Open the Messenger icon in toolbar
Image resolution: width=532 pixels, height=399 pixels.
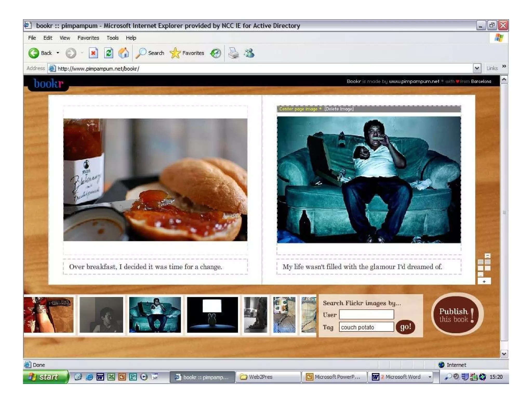pyautogui.click(x=249, y=53)
